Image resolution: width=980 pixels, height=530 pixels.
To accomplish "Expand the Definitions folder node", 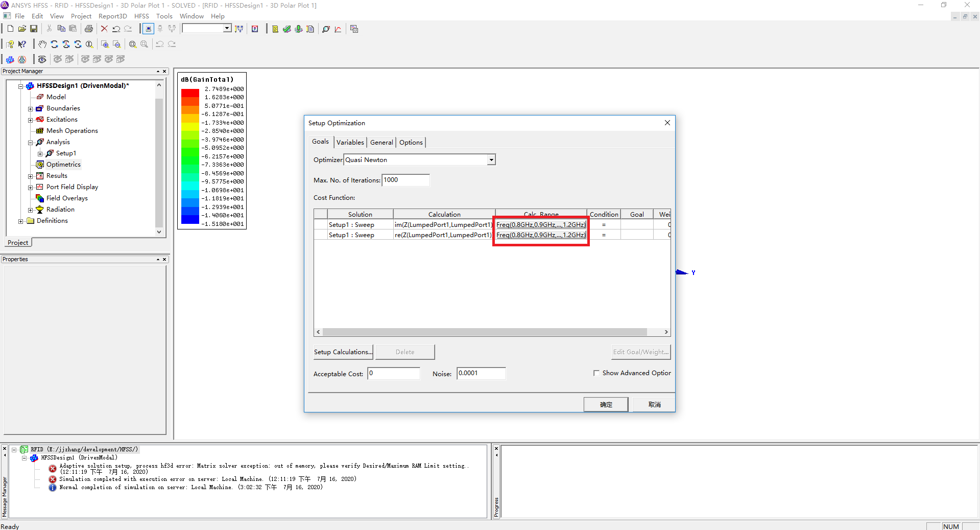I will click(x=21, y=221).
